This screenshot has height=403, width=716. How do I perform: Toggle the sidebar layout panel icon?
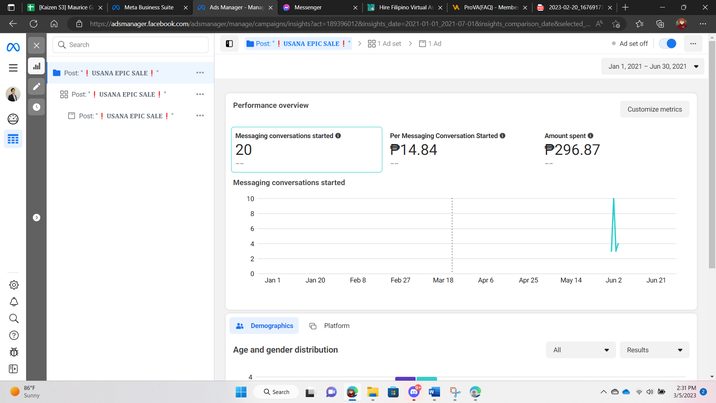pyautogui.click(x=229, y=44)
